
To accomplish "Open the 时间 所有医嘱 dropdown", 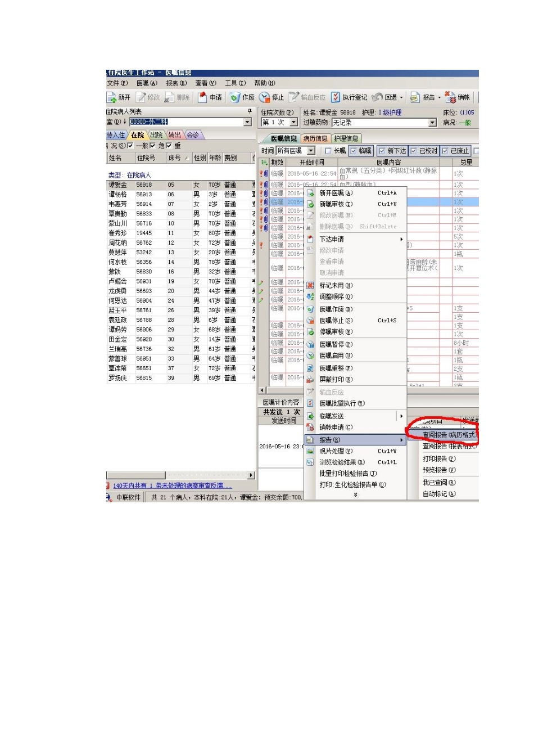I will click(x=311, y=151).
